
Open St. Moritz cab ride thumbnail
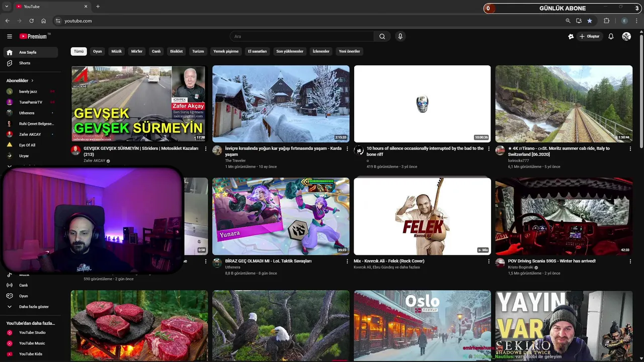point(564,104)
